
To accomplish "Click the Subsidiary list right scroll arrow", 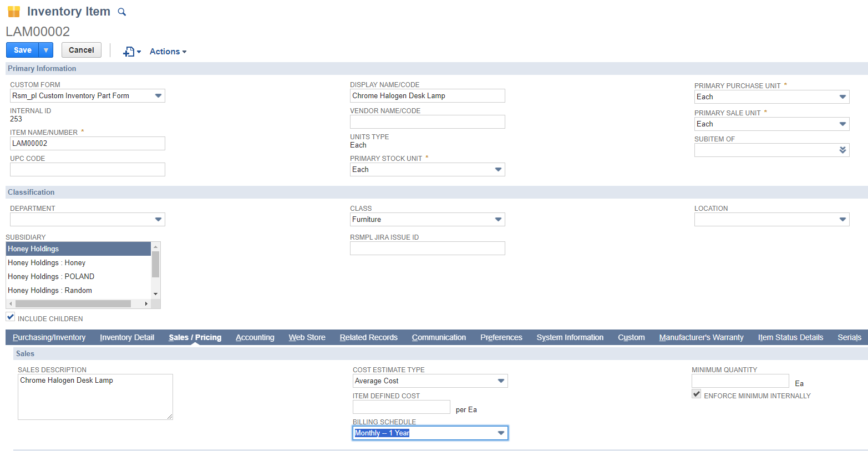I will 146,303.
